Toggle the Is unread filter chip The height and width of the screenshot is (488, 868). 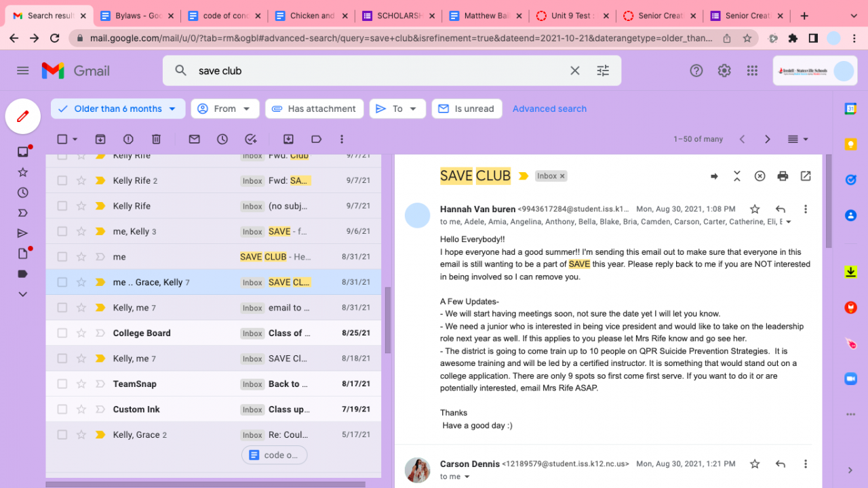[x=467, y=108]
